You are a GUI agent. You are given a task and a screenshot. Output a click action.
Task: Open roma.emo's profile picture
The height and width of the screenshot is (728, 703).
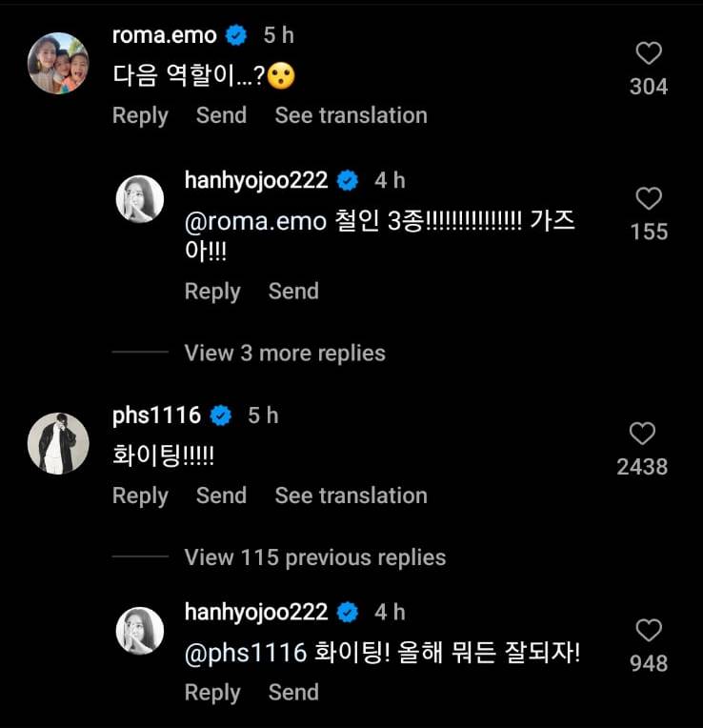[58, 63]
